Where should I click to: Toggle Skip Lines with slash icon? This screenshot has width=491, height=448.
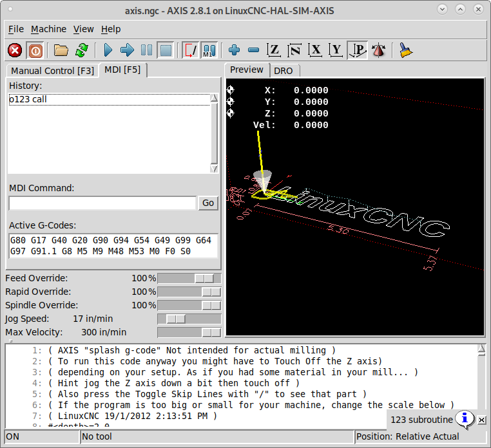tap(190, 50)
